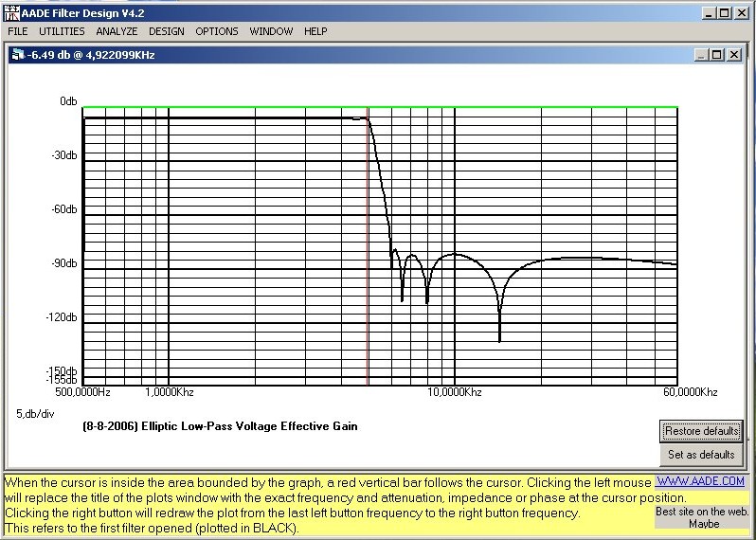Open the OPTIONS menu
Viewport: 756px width, 540px height.
pos(217,31)
